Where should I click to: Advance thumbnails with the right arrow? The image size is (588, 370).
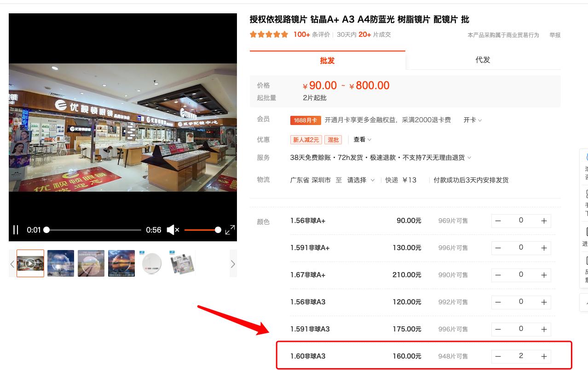233,263
